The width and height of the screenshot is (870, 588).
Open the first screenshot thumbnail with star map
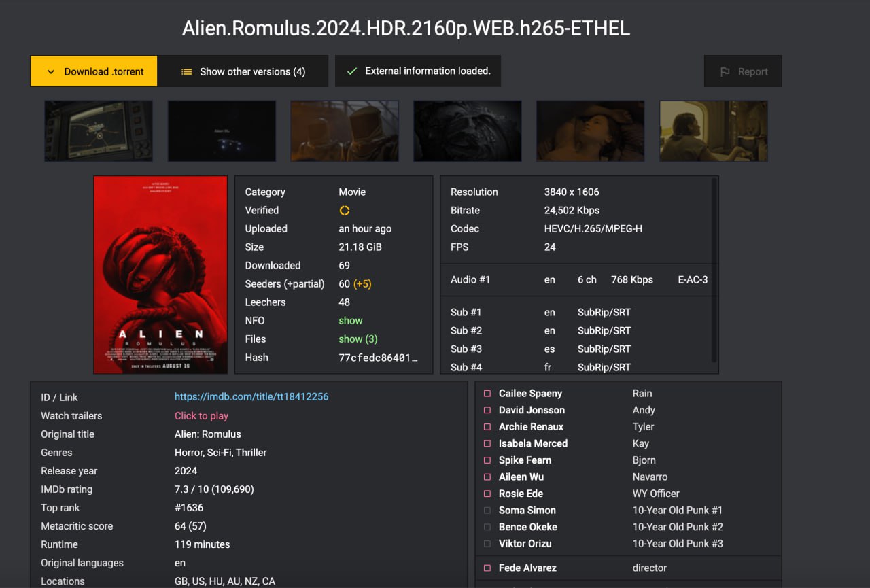[99, 131]
